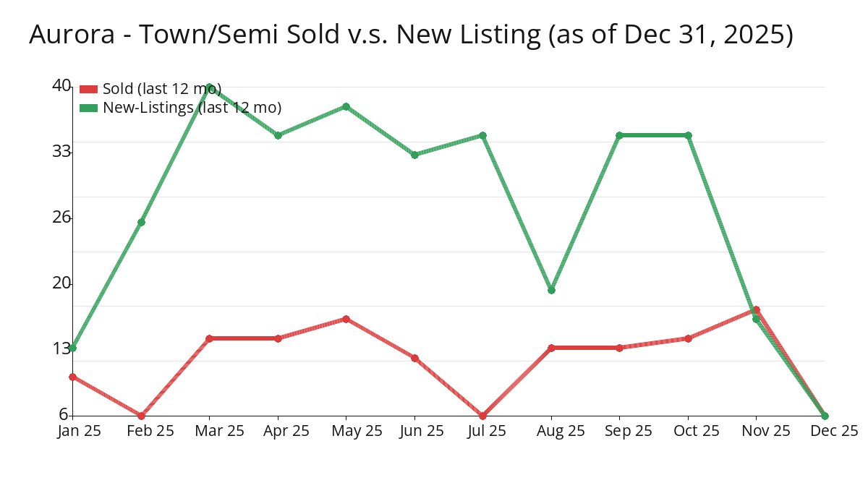Click the red Sold point for Jan 25
868x488 pixels.
point(72,377)
